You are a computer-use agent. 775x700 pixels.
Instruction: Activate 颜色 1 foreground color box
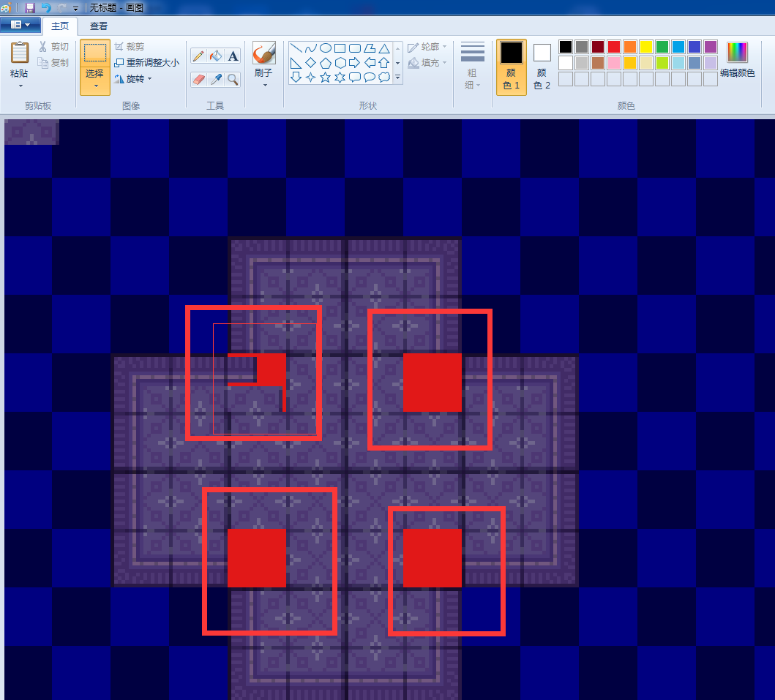[x=511, y=67]
